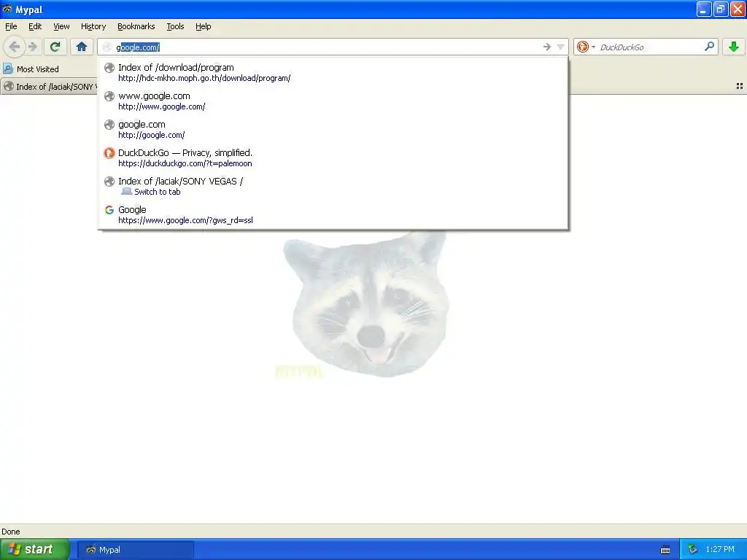
Task: Open the History menu
Action: [93, 26]
